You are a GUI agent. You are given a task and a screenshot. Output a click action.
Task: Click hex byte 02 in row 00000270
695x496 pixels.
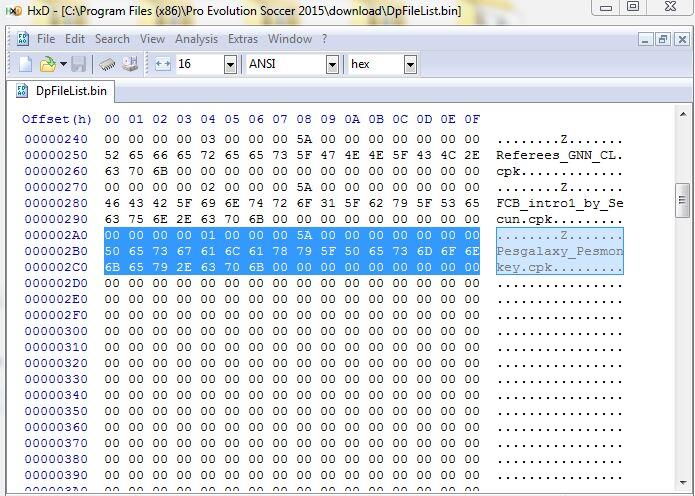[208, 187]
